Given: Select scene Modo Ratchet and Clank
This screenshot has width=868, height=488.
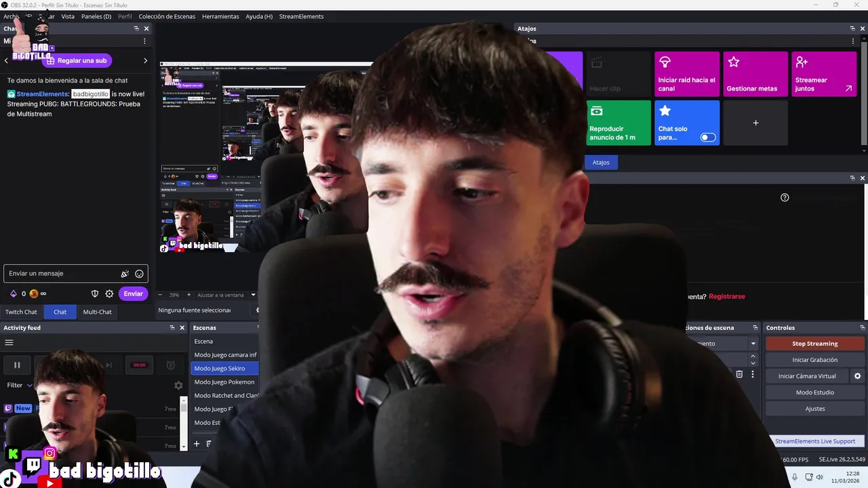Looking at the screenshot, I should (x=225, y=396).
